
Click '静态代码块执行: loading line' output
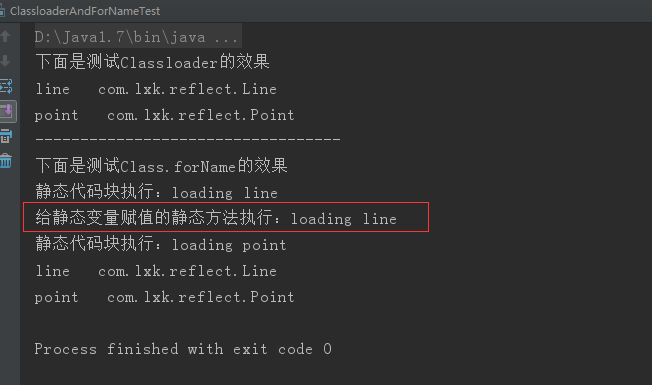[156, 192]
